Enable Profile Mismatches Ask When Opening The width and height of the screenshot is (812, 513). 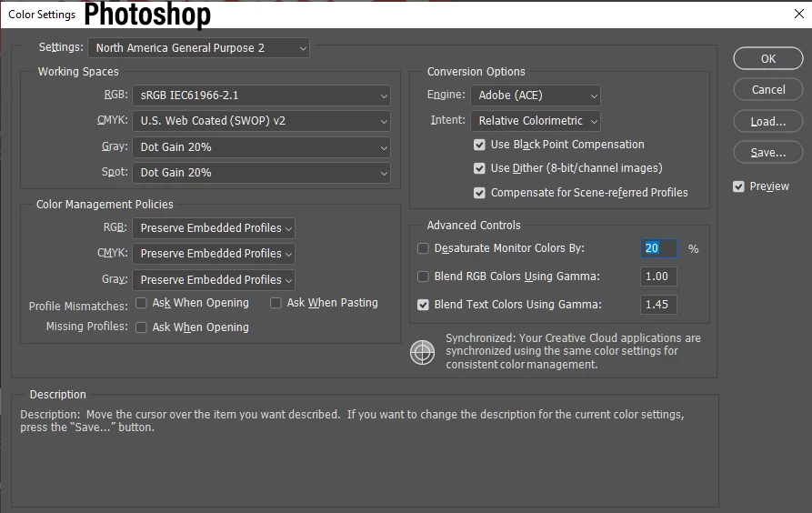click(x=141, y=303)
